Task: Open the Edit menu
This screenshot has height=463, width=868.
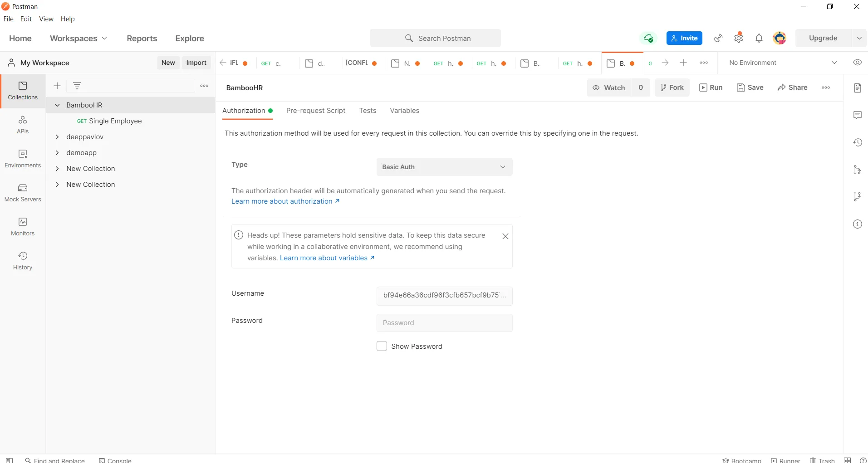Action: coord(26,19)
